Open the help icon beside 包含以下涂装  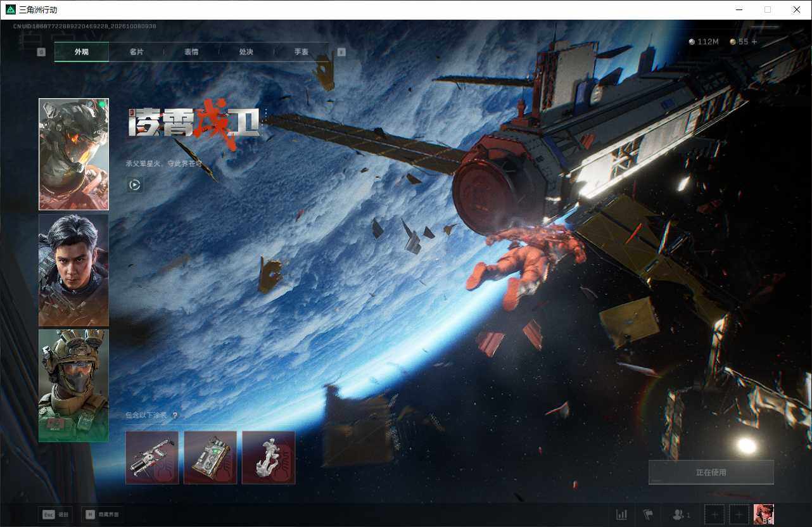click(175, 416)
